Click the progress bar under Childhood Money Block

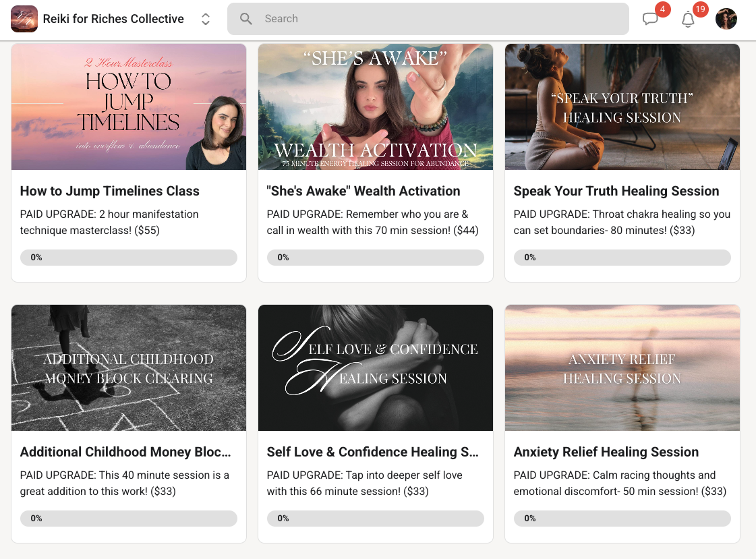129,518
